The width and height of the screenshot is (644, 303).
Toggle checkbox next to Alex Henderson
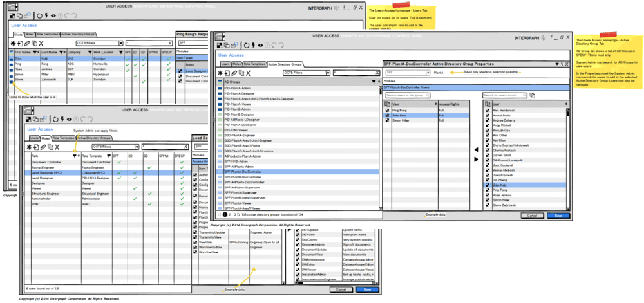pos(487,111)
